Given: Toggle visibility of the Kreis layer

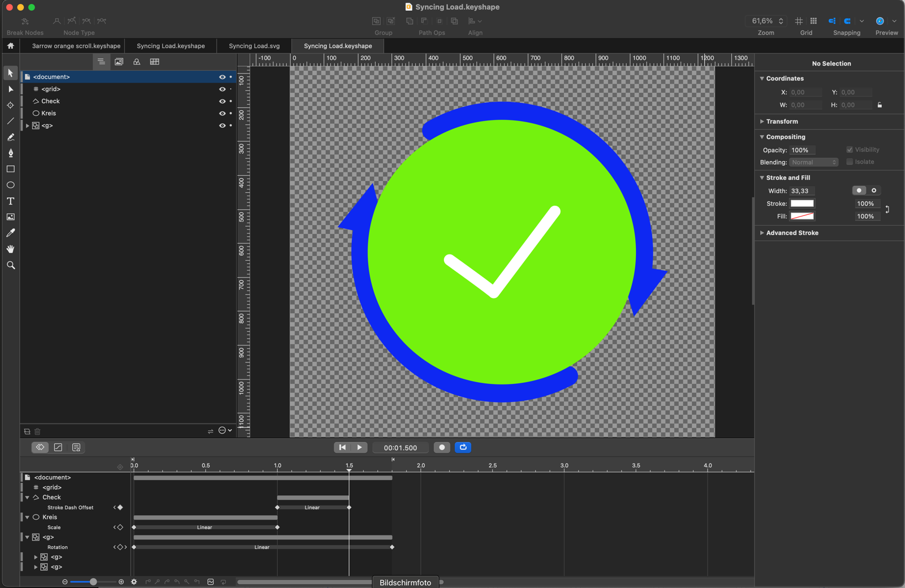Looking at the screenshot, I should (222, 114).
